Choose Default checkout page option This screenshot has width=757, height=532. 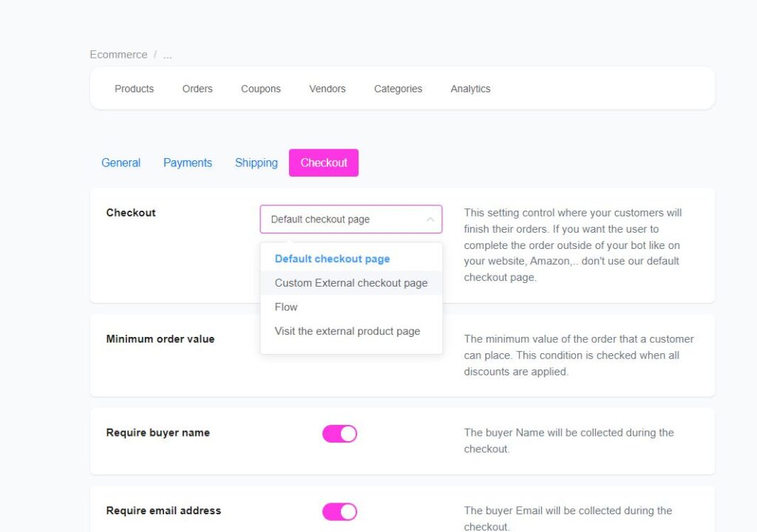tap(351, 259)
